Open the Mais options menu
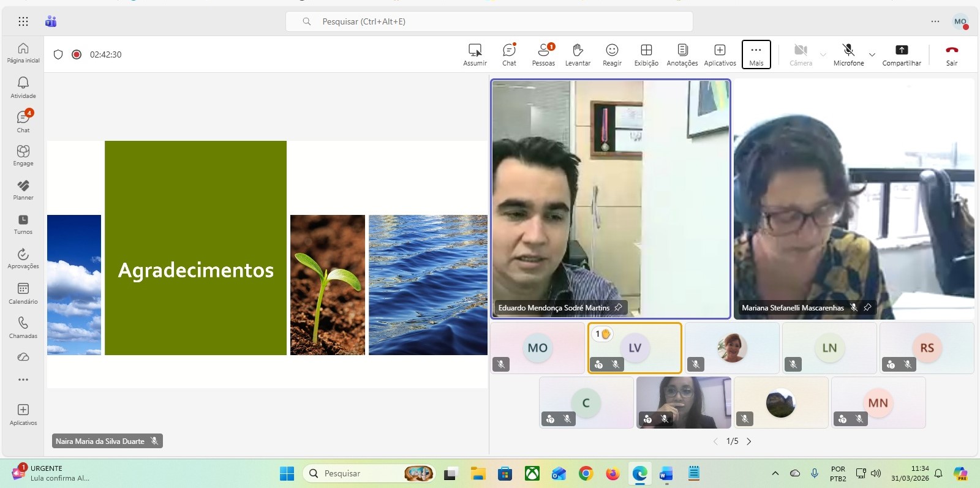Screen dimensions: 980x488 756,54
